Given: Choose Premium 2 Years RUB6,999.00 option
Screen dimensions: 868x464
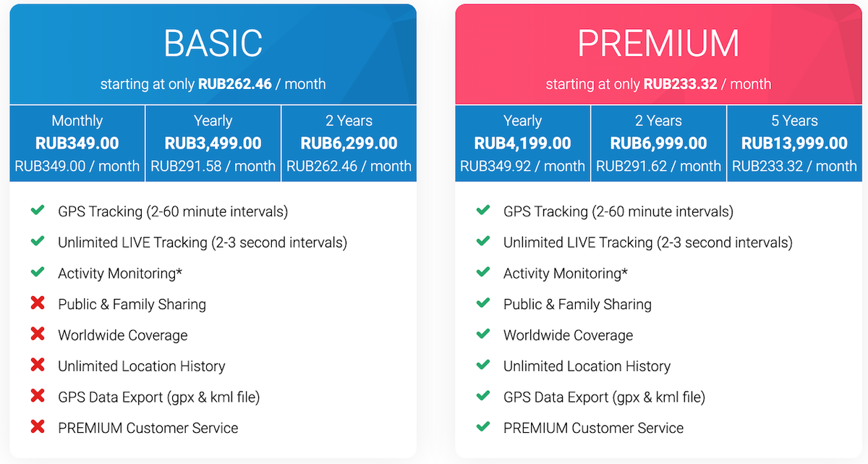Looking at the screenshot, I should tap(659, 143).
